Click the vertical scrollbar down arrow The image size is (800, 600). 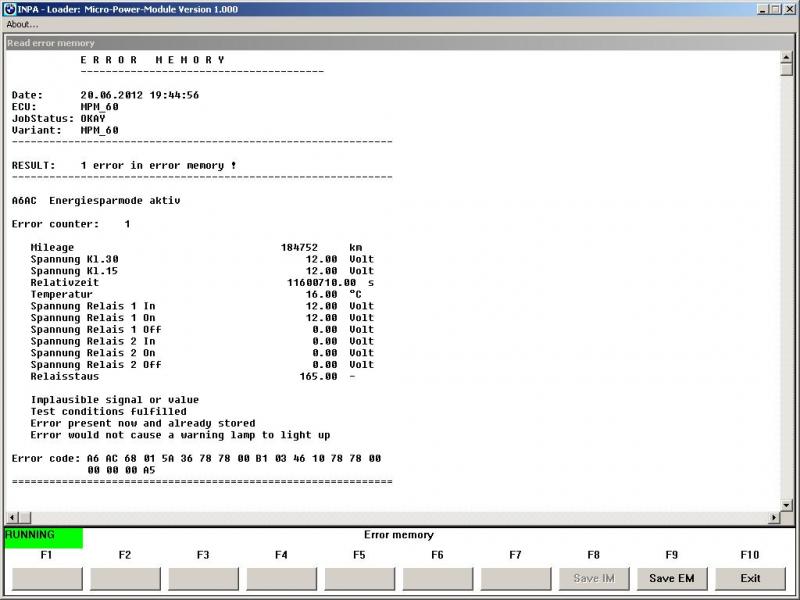[786, 502]
